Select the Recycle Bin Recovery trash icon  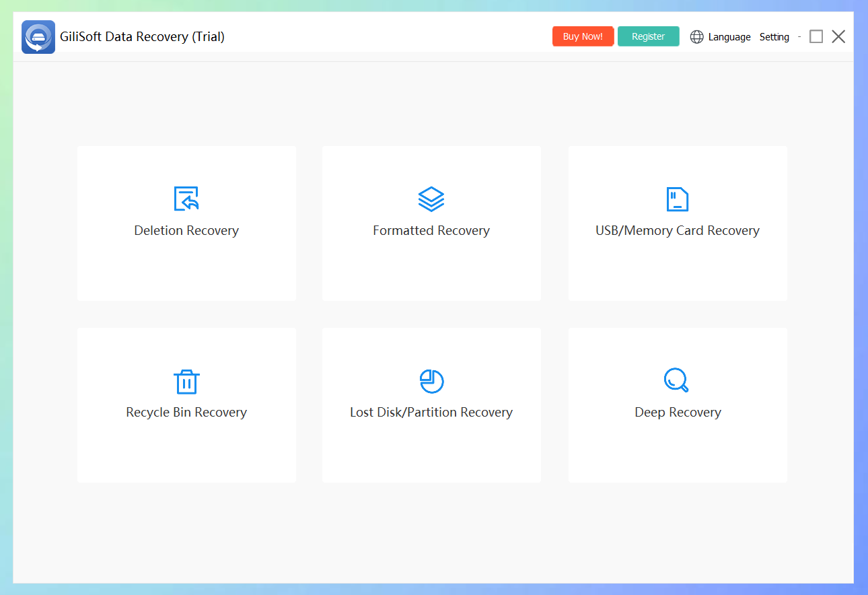pos(186,381)
